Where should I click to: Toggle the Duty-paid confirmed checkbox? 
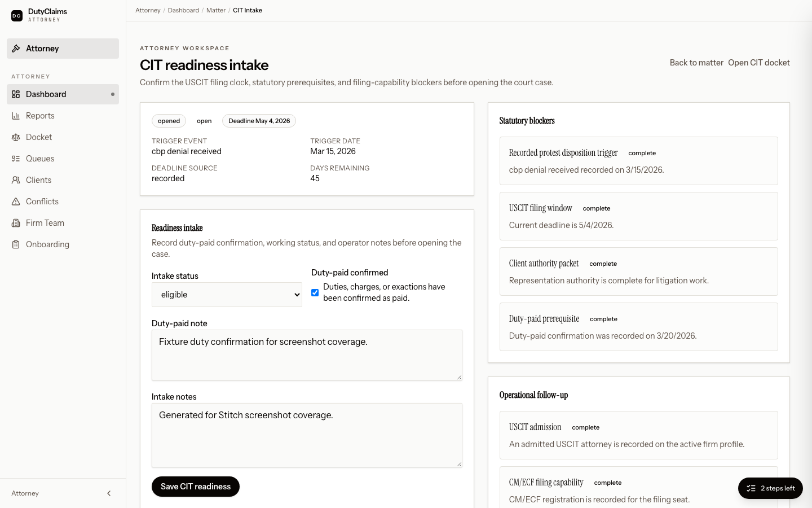pos(315,292)
